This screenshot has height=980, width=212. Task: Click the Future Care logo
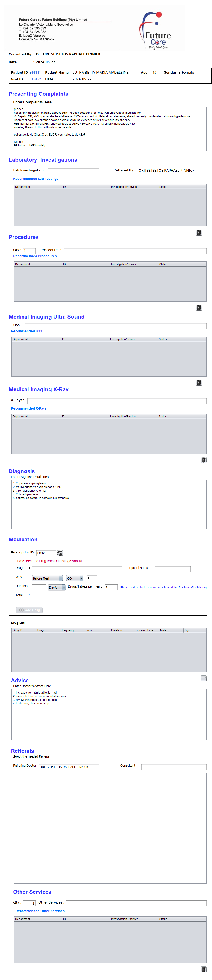coord(156,31)
